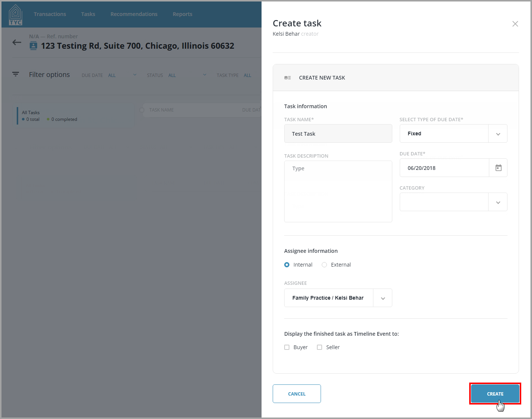Open the Reports menu

(182, 14)
